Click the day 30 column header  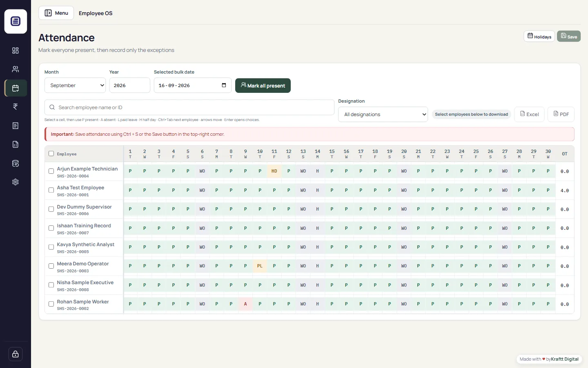coord(548,154)
